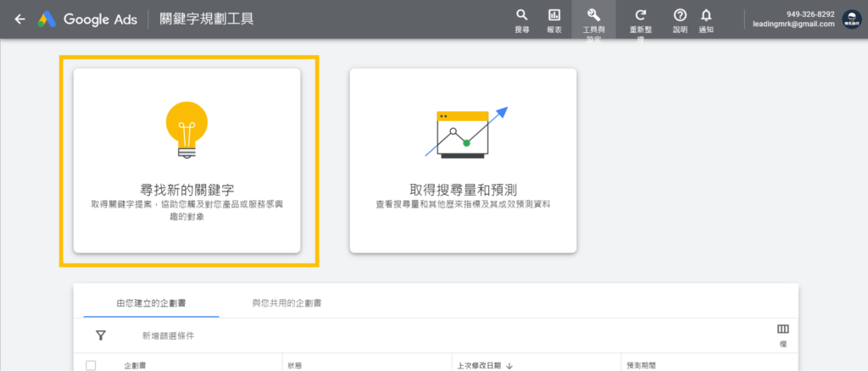Open the 取得搜尋量和預測 card
Image resolution: width=868 pixels, height=371 pixels.
point(463,160)
